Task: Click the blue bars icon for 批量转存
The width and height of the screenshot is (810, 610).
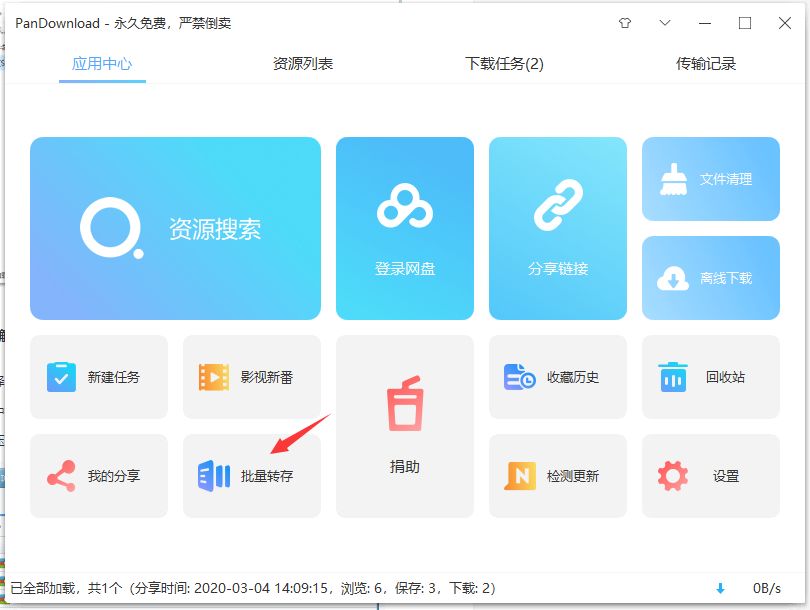Action: 214,476
